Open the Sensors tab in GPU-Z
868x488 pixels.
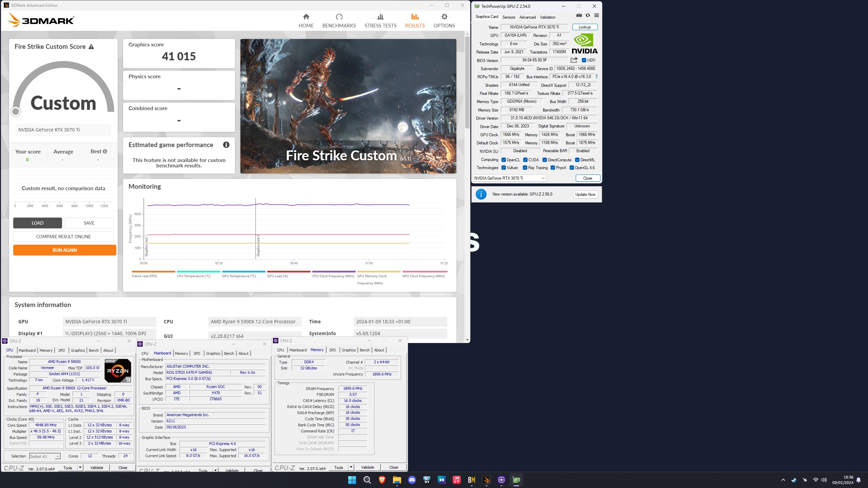click(x=509, y=17)
